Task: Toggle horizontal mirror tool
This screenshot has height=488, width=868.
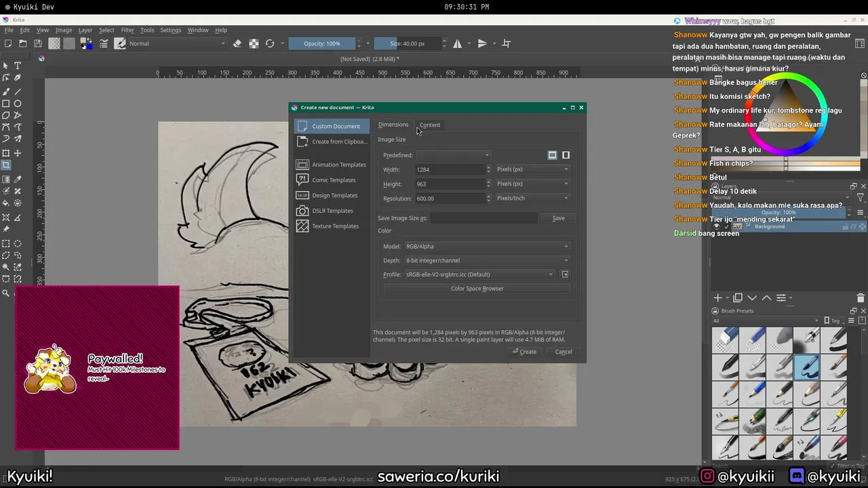Action: pos(458,43)
